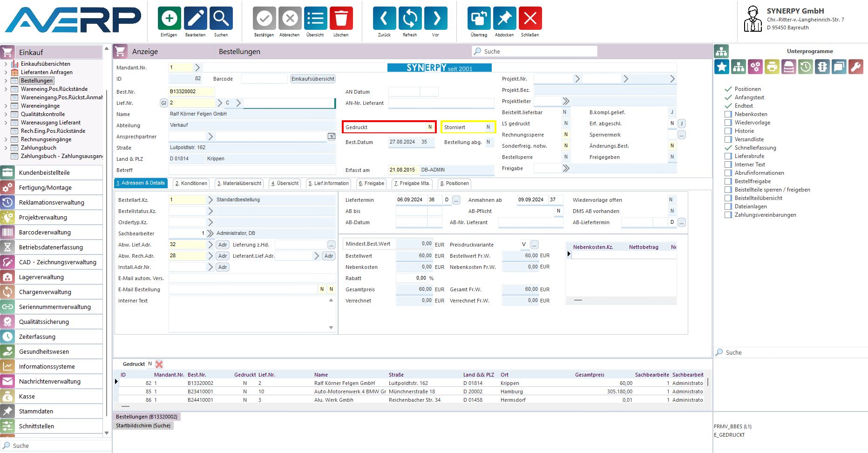Click the Abdocken pin icon
This screenshot has height=453, width=868.
pyautogui.click(x=504, y=19)
